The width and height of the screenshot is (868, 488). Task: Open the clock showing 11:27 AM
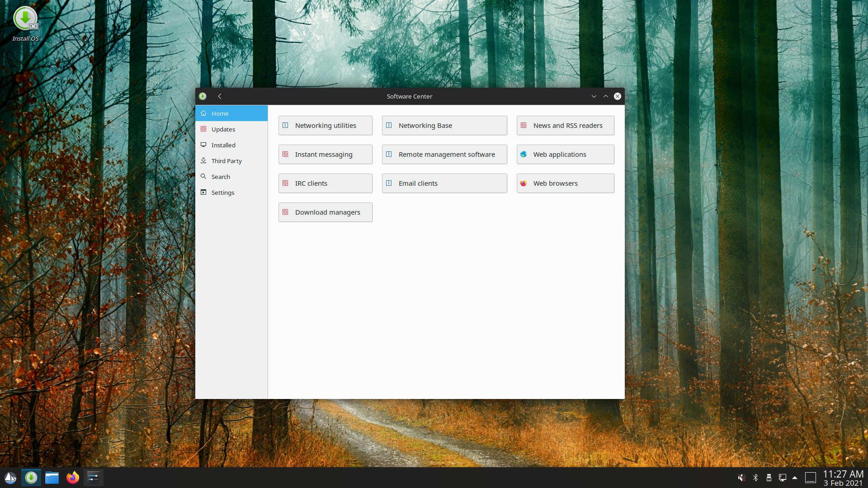[843, 478]
